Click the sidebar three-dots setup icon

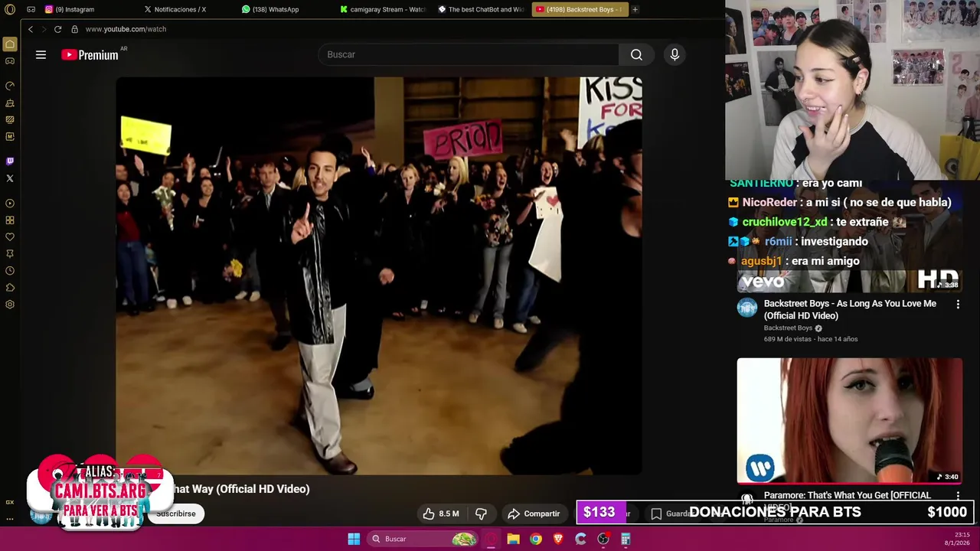pyautogui.click(x=10, y=518)
